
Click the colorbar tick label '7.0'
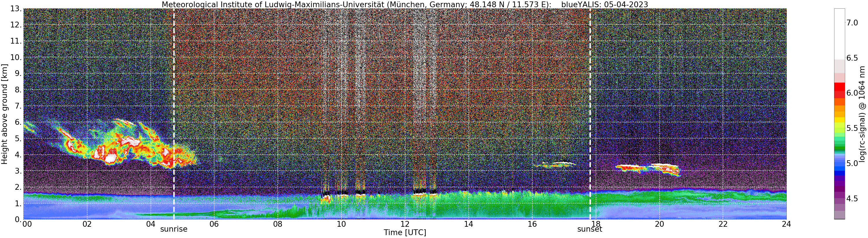[x=852, y=23]
